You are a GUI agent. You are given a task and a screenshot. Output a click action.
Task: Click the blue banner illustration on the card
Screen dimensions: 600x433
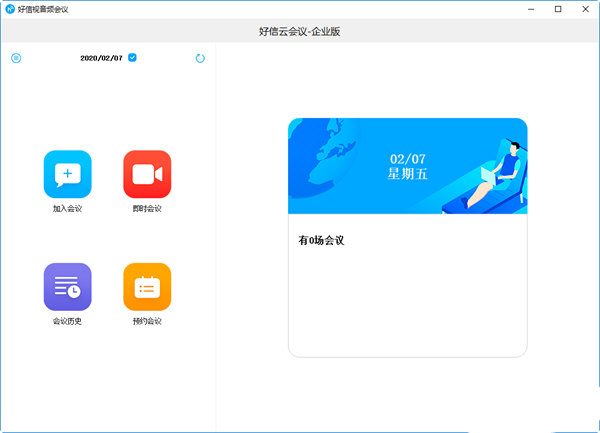click(408, 166)
